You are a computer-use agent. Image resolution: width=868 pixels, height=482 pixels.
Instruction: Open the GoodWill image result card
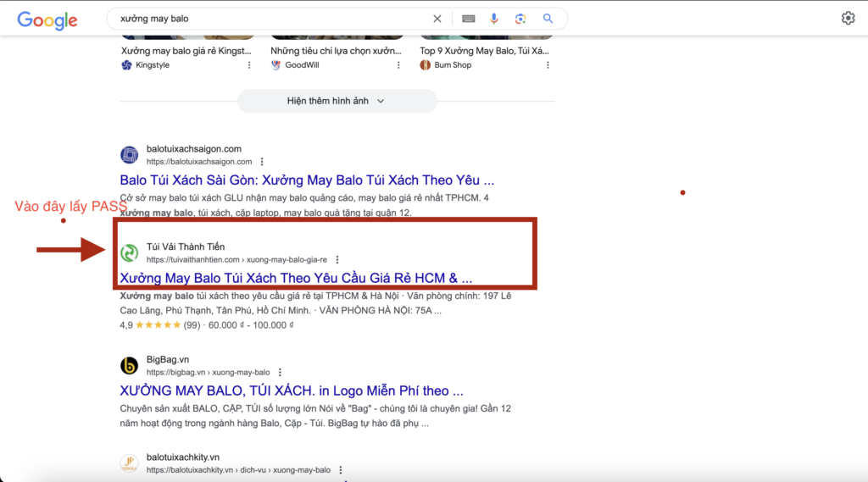337,51
